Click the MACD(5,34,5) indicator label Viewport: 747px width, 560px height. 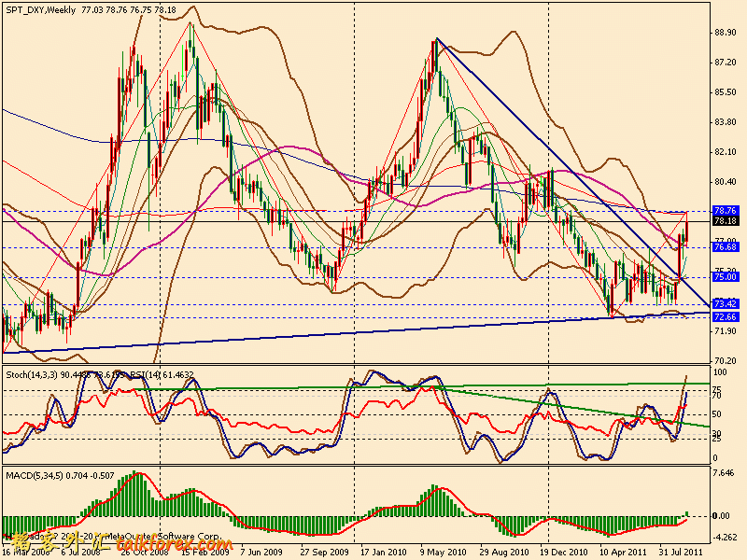(x=35, y=477)
